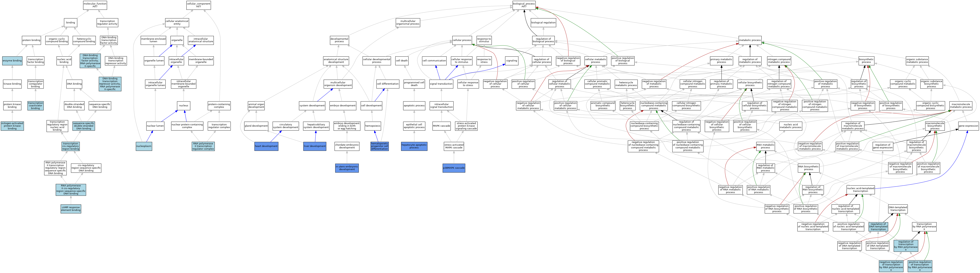Select the 'developmental process' node

[339, 40]
